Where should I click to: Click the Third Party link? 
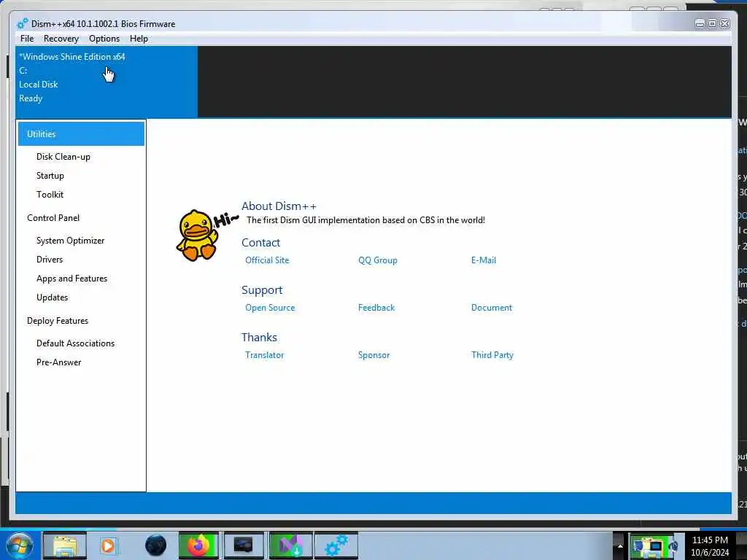pyautogui.click(x=492, y=355)
